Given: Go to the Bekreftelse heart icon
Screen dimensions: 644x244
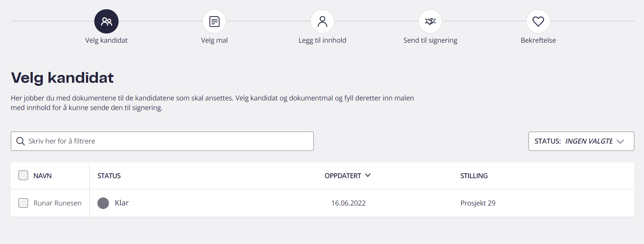Looking at the screenshot, I should (x=538, y=22).
